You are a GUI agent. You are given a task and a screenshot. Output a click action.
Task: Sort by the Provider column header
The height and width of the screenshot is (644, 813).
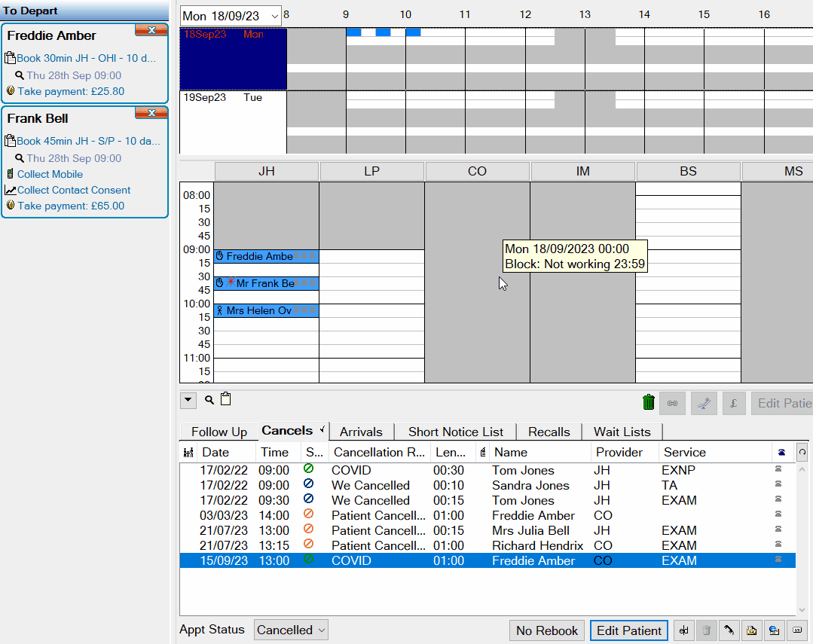click(x=625, y=452)
